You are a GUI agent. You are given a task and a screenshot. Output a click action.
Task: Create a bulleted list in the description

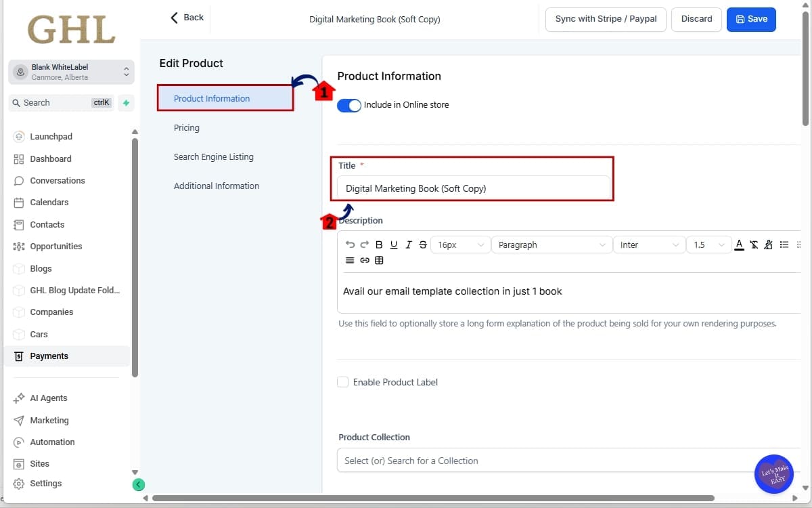click(784, 245)
